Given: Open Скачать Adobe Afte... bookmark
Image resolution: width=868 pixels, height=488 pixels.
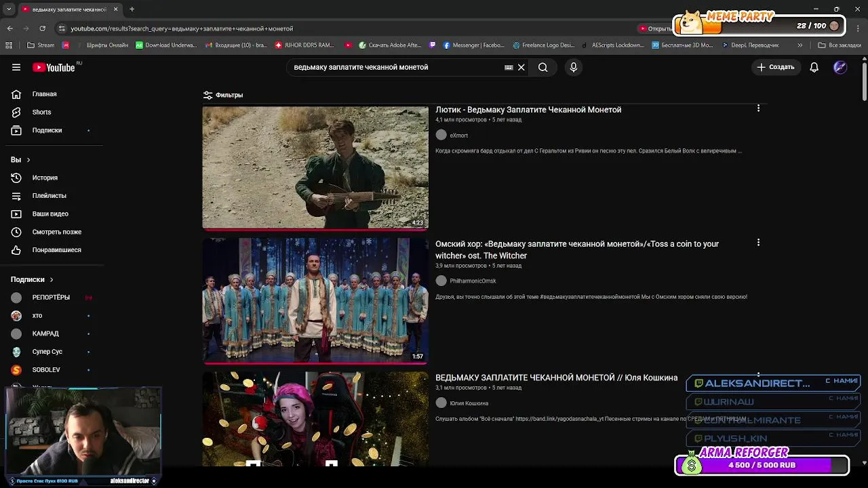Looking at the screenshot, I should coord(391,45).
